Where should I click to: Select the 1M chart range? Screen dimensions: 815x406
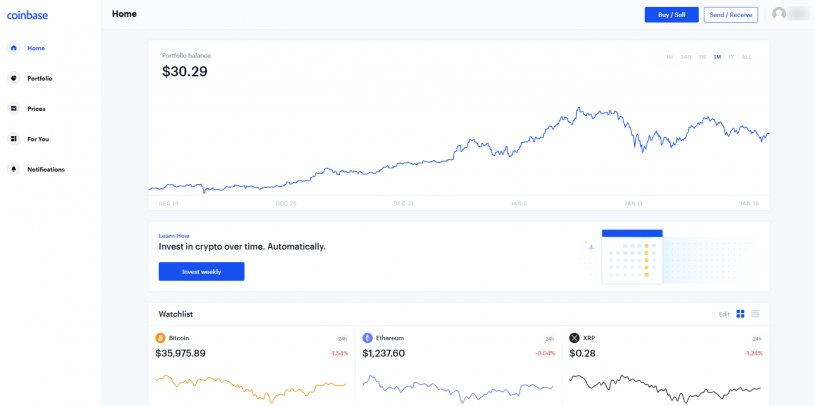717,57
